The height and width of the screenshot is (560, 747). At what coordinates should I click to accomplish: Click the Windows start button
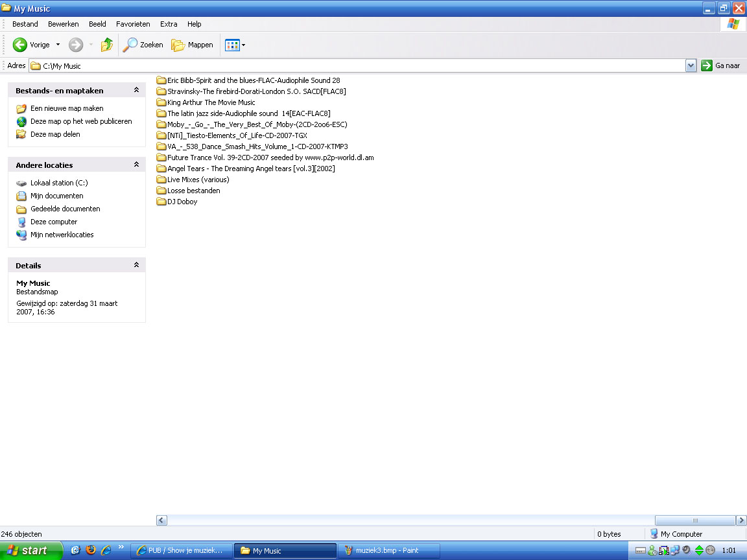pos(31,550)
